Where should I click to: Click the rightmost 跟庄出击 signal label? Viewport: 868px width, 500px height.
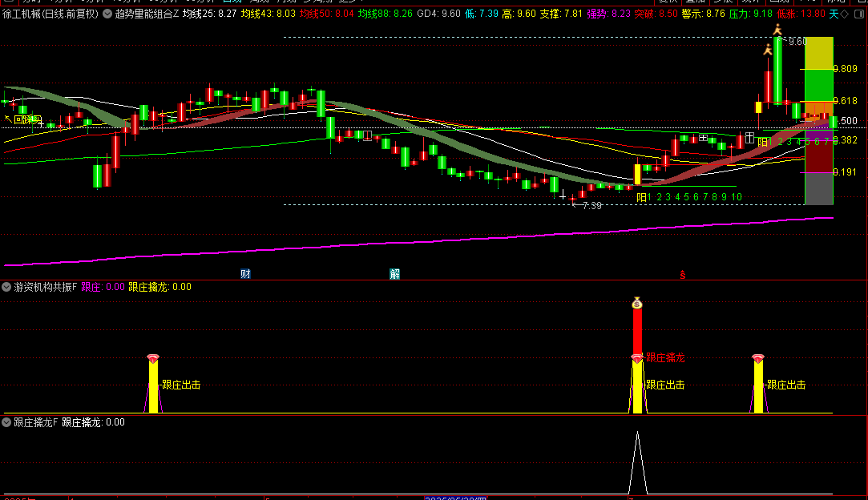(786, 385)
